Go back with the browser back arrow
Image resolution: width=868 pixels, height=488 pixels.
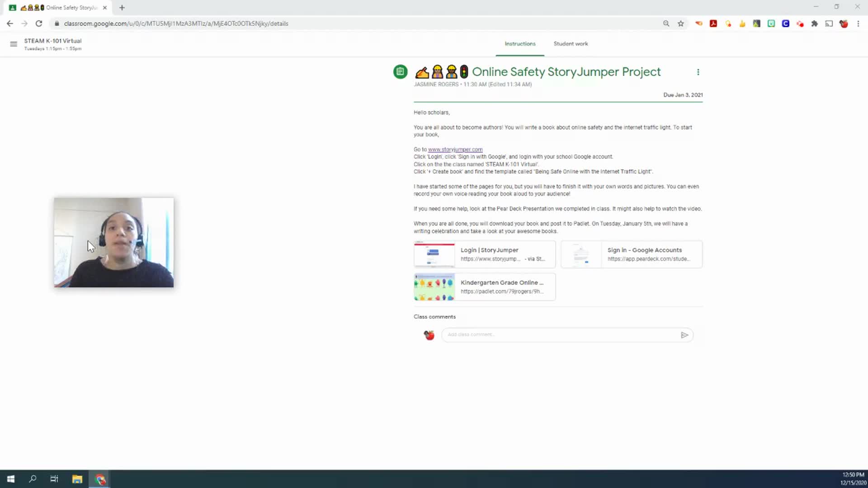[10, 23]
